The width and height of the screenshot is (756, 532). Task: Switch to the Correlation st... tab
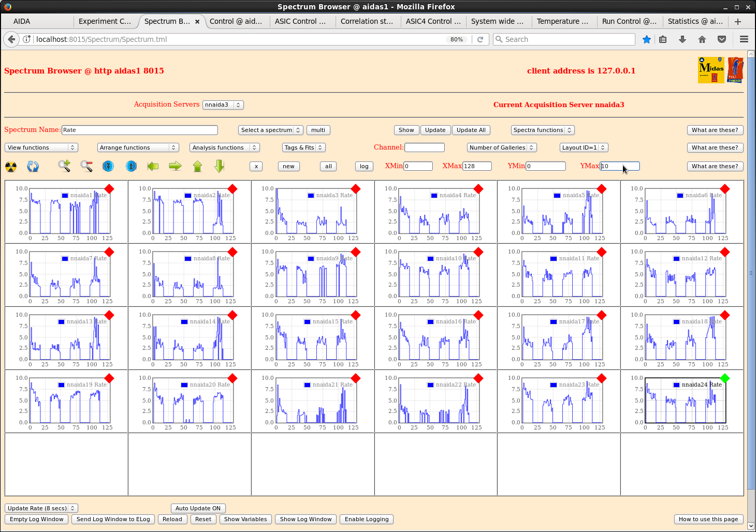click(x=367, y=21)
